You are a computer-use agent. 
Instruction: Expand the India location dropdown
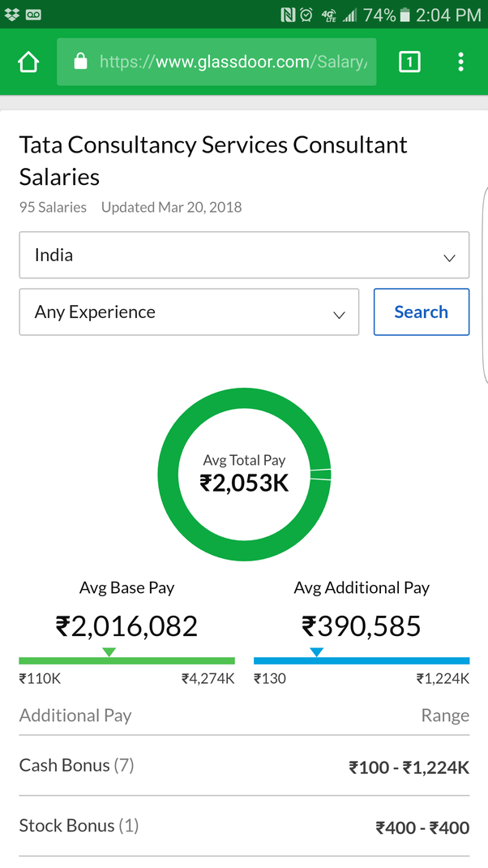coord(244,256)
